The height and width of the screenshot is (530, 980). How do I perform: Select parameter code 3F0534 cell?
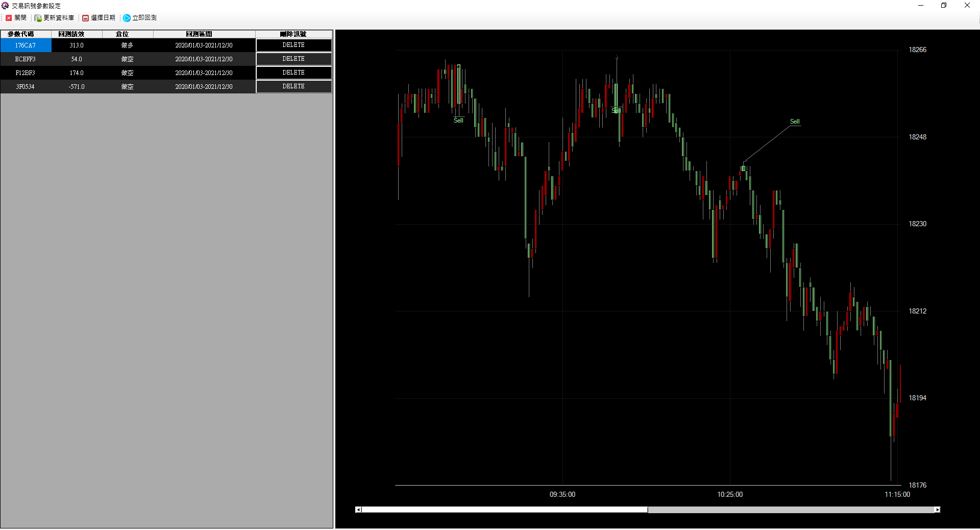tap(26, 87)
